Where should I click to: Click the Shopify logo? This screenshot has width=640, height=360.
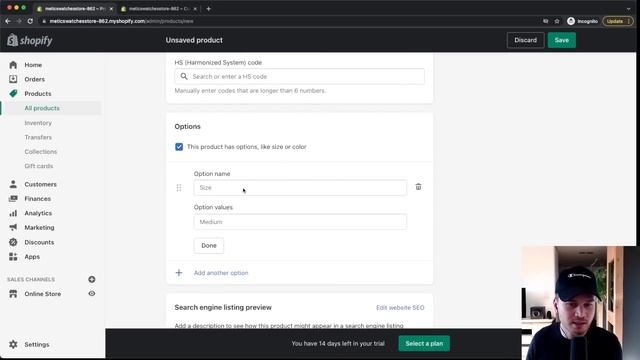[x=30, y=40]
